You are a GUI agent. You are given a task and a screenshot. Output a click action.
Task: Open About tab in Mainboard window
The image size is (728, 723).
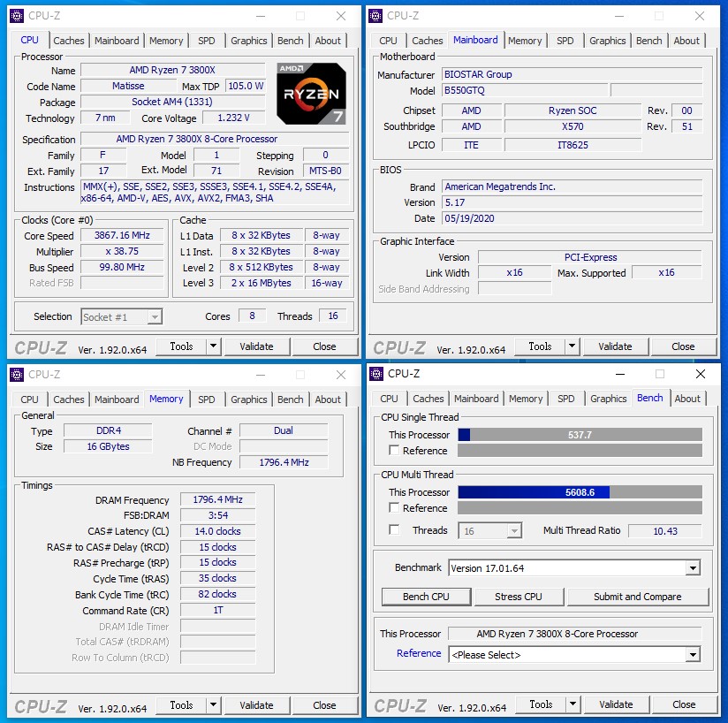686,41
